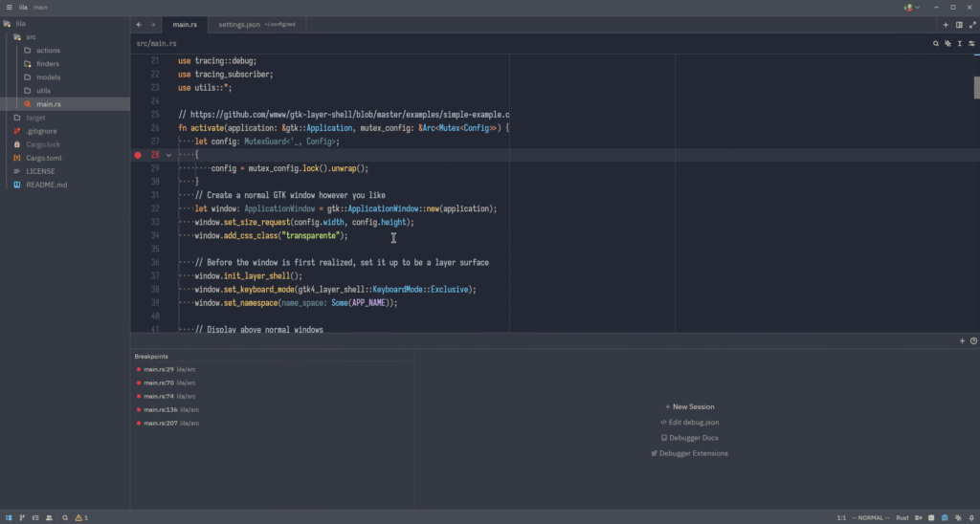Click the new tab plus icon
Viewport: 980px width, 524px height.
(x=947, y=25)
